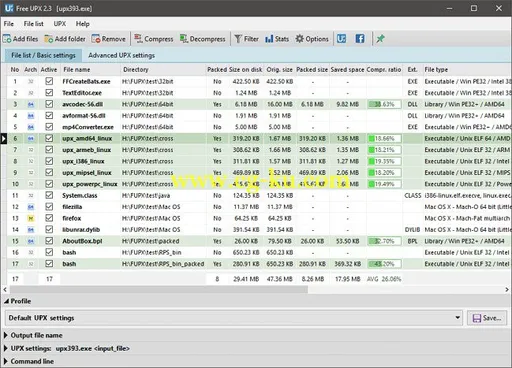The width and height of the screenshot is (512, 368).
Task: Click the Add folder toolbar icon
Action: coord(49,39)
